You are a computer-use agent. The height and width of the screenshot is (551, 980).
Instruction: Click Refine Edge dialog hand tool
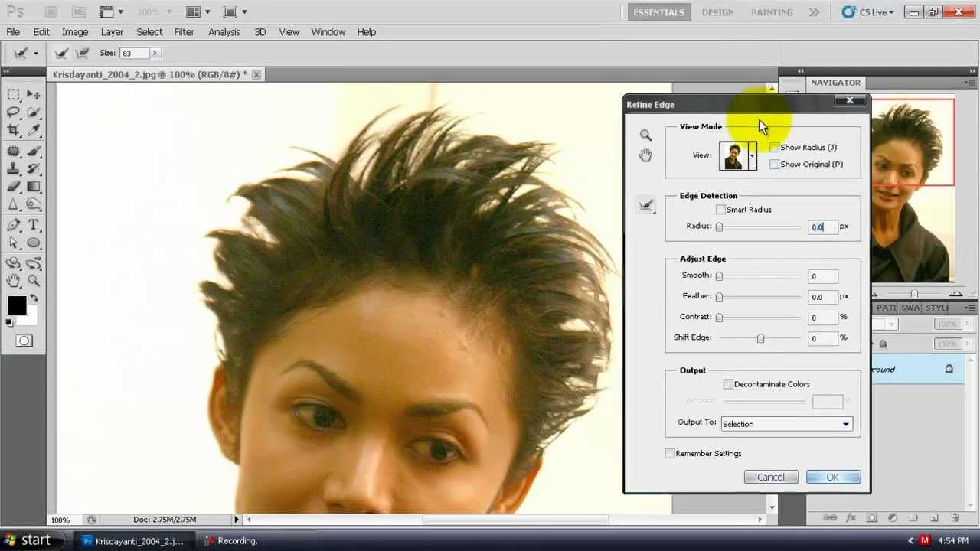[645, 155]
